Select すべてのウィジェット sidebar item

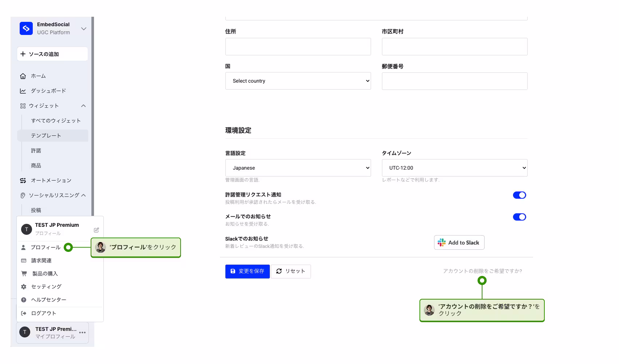56,121
